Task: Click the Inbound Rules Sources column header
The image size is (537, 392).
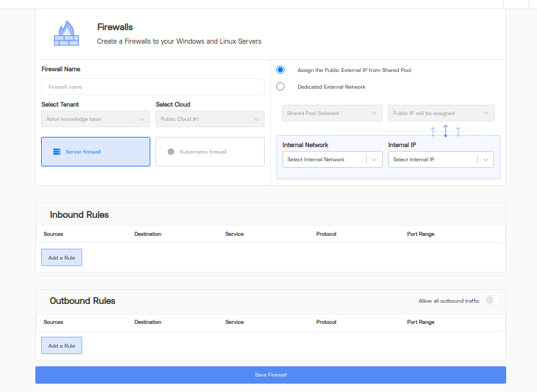Action: (x=53, y=234)
